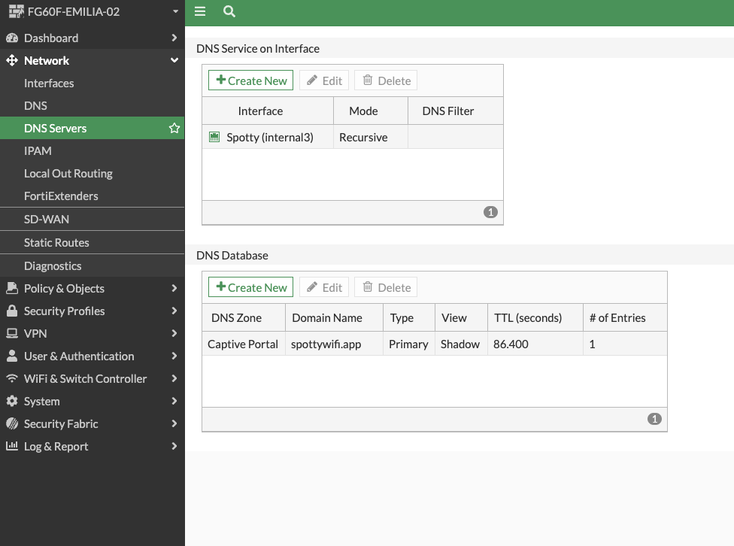This screenshot has height=546, width=734.
Task: Click the System gear icon
Action: [x=12, y=401]
